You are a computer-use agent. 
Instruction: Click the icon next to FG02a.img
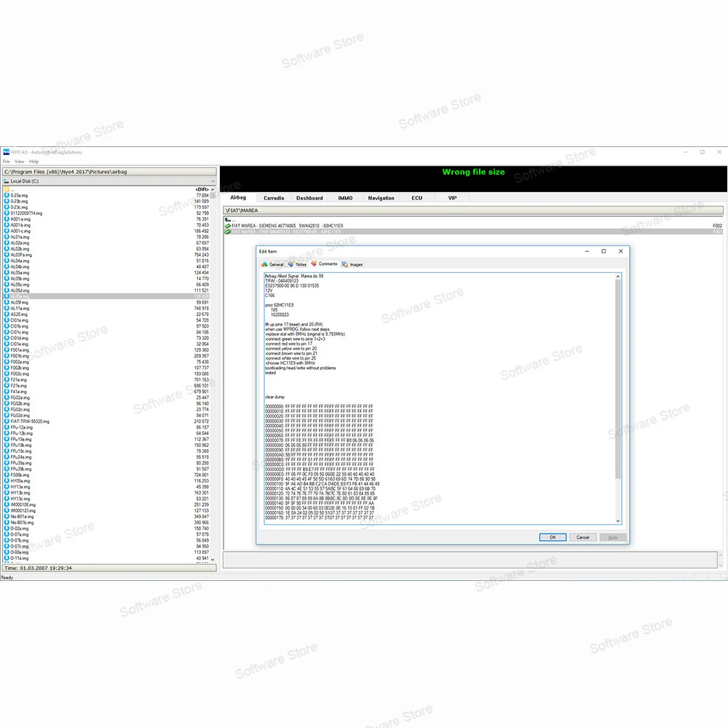(7, 397)
